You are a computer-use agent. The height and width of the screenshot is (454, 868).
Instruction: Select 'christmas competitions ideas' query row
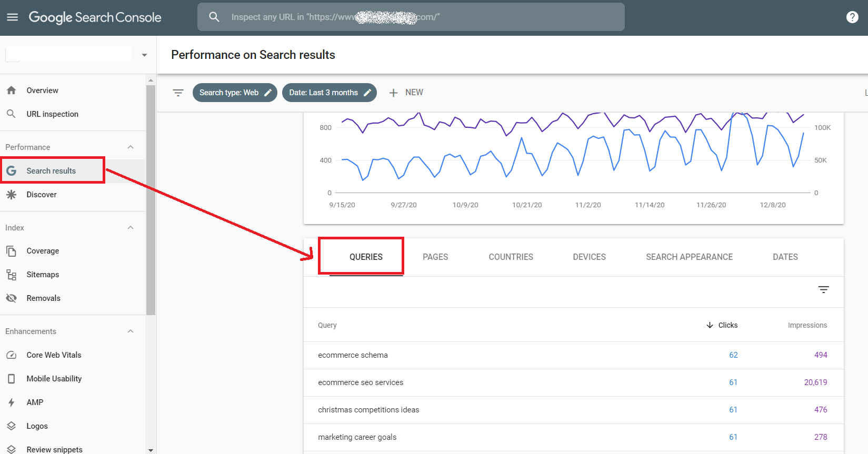click(574, 410)
